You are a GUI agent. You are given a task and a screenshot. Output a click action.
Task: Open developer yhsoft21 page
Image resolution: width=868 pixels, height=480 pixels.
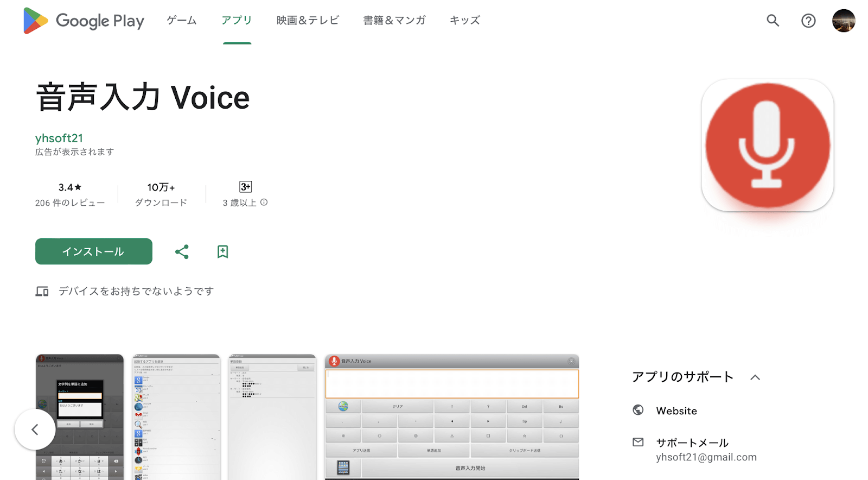pyautogui.click(x=59, y=138)
